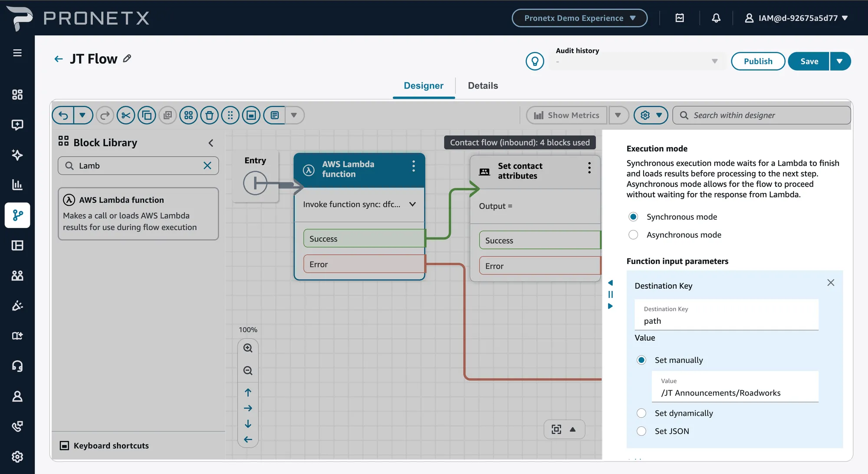Open the sparkle AI icon in sidebar
Viewport: 868px width, 474px height.
coord(17,155)
